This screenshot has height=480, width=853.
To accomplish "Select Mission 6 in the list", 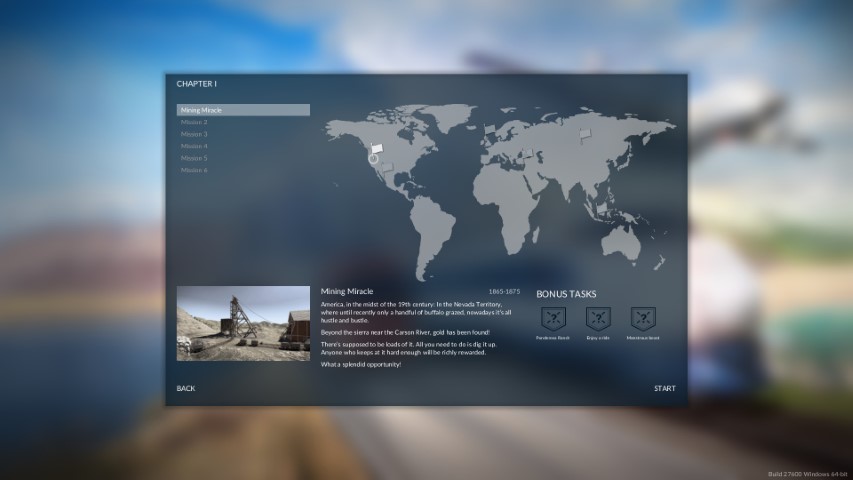I will tap(243, 170).
